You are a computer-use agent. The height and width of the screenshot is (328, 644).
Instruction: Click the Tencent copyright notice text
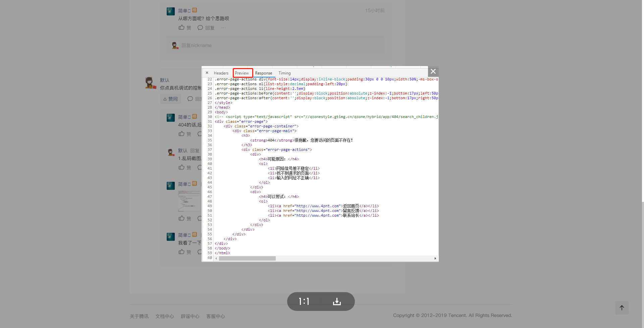(452, 315)
